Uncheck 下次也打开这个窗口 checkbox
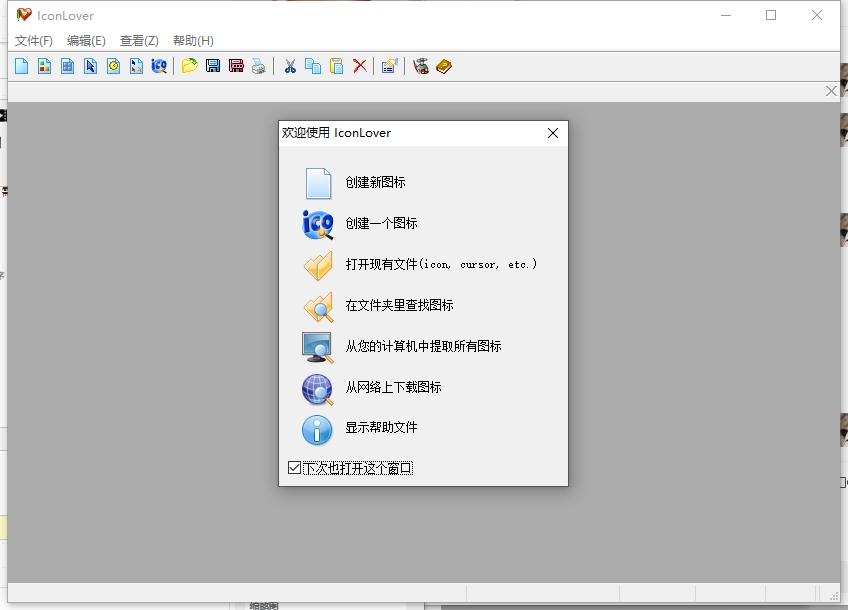848x610 pixels. [x=293, y=466]
